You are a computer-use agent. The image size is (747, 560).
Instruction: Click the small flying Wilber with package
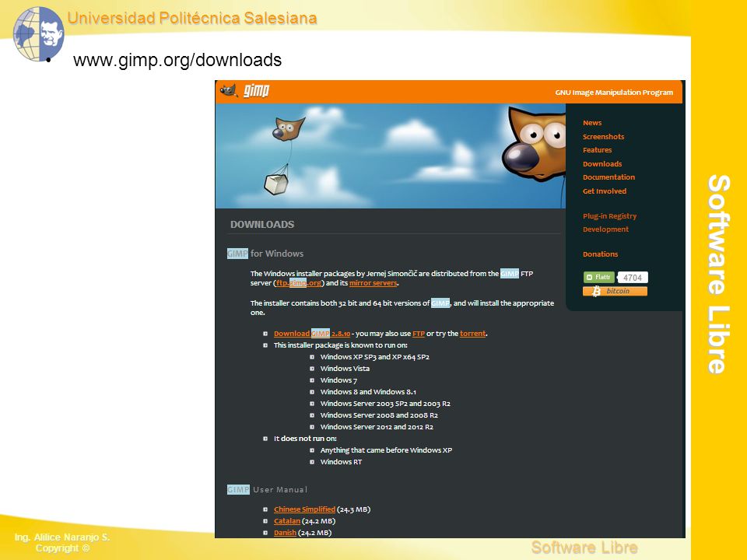(x=285, y=156)
